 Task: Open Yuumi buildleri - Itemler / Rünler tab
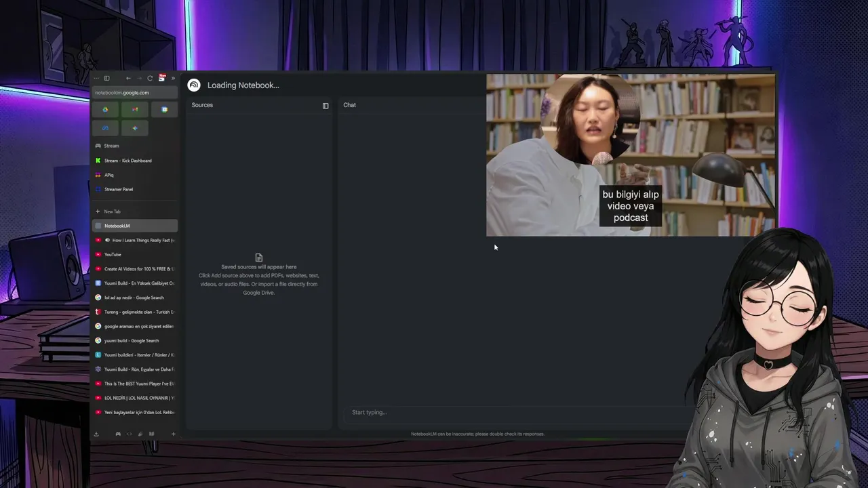tap(135, 355)
